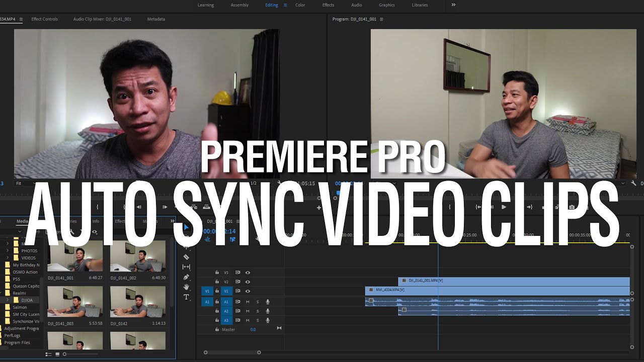This screenshot has width=644, height=362.
Task: Toggle V1 source patching
Action: pyautogui.click(x=207, y=291)
